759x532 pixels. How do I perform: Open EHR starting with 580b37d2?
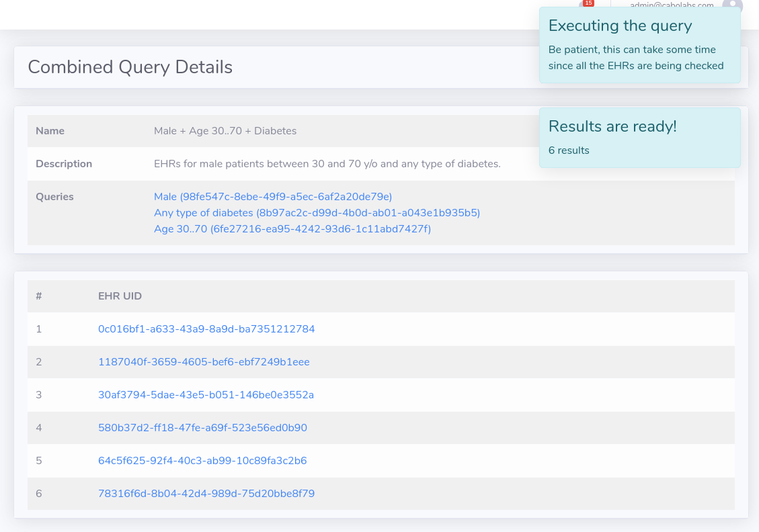tap(202, 428)
